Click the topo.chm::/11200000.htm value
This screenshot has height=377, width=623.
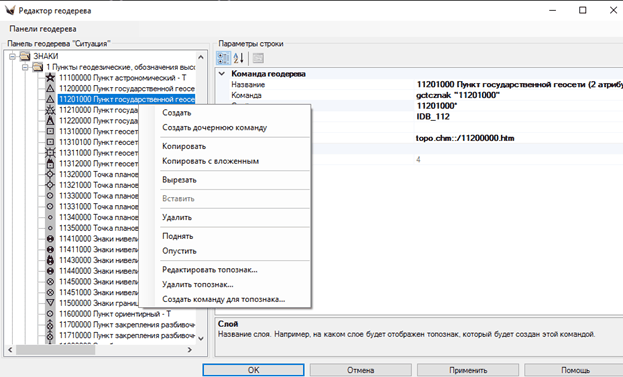[x=519, y=138]
